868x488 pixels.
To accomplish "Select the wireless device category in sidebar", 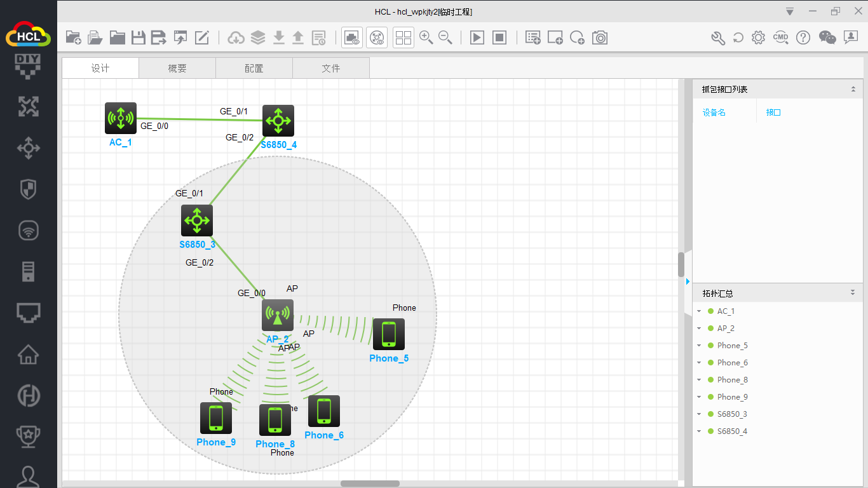I will coord(28,230).
